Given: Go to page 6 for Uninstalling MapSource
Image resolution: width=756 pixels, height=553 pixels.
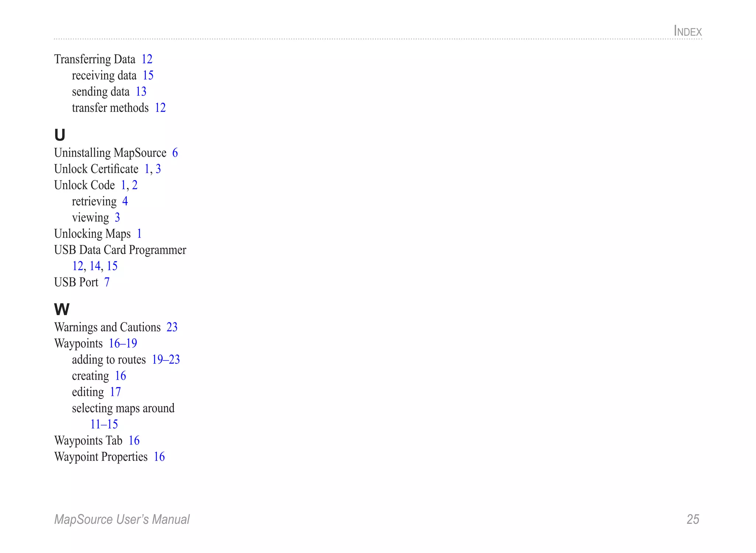Looking at the screenshot, I should (x=175, y=153).
